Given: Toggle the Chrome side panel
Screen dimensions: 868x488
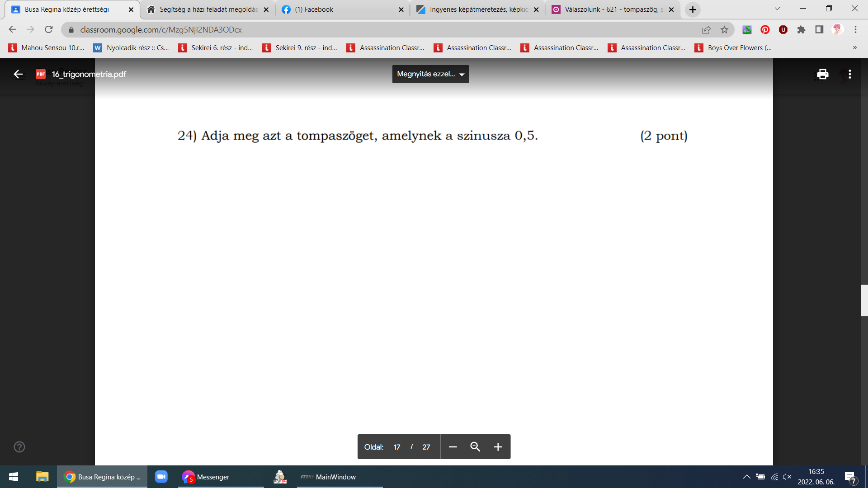Looking at the screenshot, I should tap(819, 30).
